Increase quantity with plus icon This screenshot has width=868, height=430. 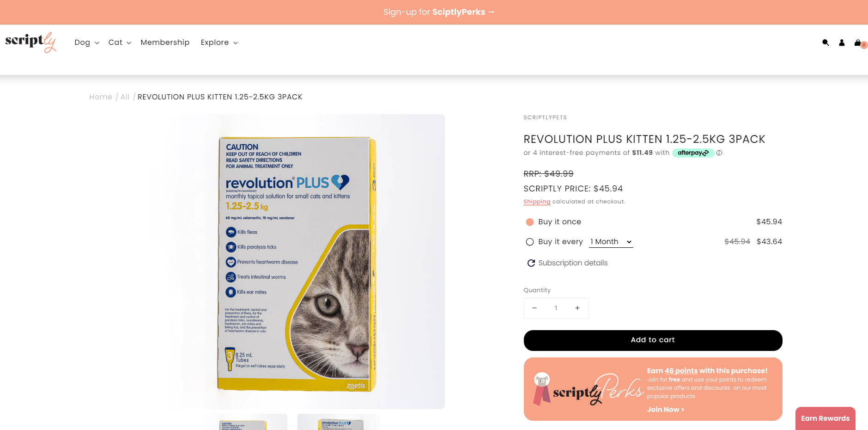(x=577, y=308)
